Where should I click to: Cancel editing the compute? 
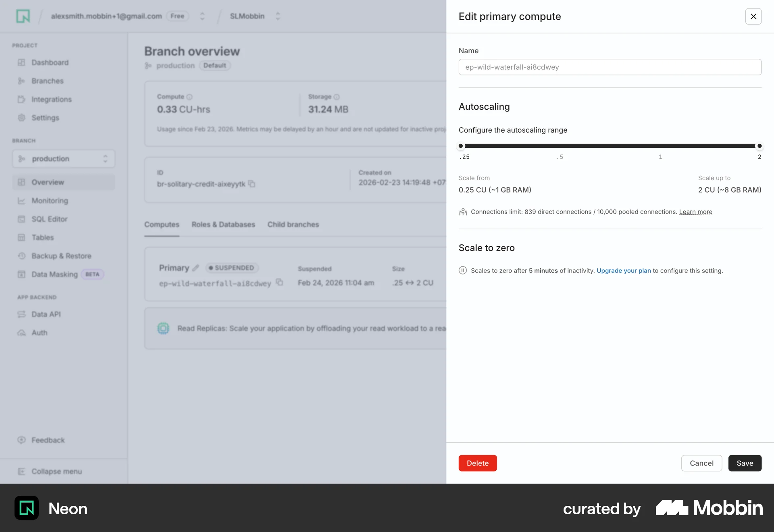coord(701,463)
